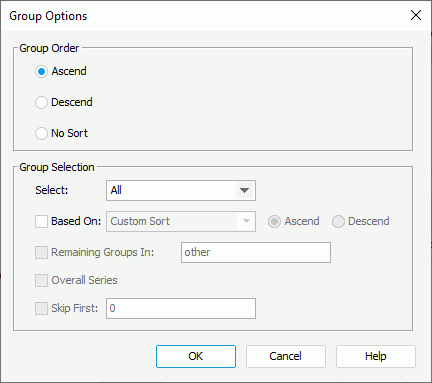Viewport: 432px width, 383px height.
Task: Confirm with the OK button
Action: pos(196,356)
